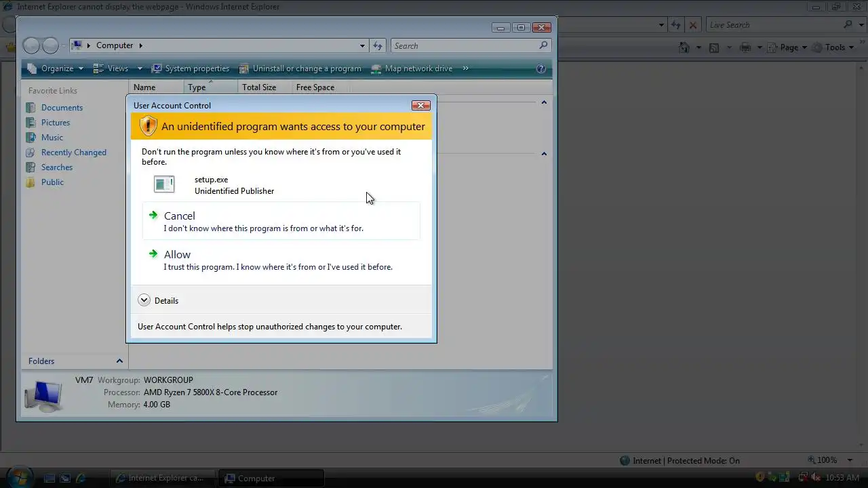Open Recently Changed in Favorite Links
Viewport: 868px width, 488px height.
click(x=74, y=152)
